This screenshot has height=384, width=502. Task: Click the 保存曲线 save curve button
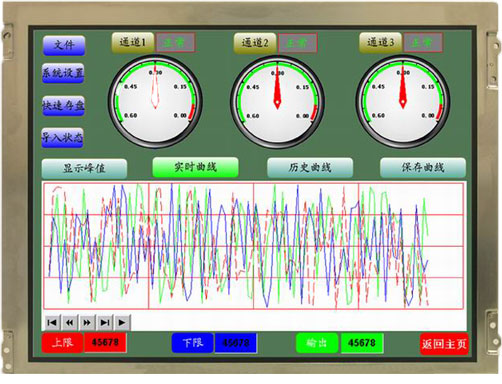pyautogui.click(x=423, y=167)
